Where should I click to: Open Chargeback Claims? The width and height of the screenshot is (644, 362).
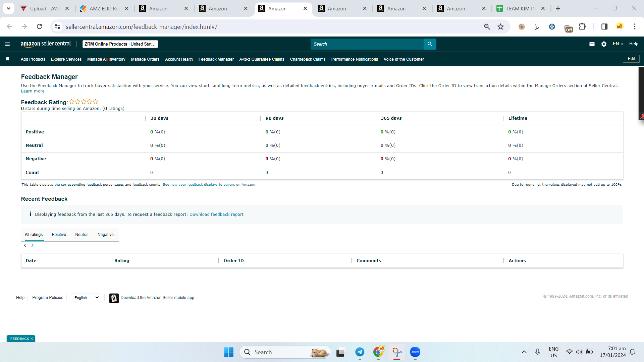coord(308,59)
